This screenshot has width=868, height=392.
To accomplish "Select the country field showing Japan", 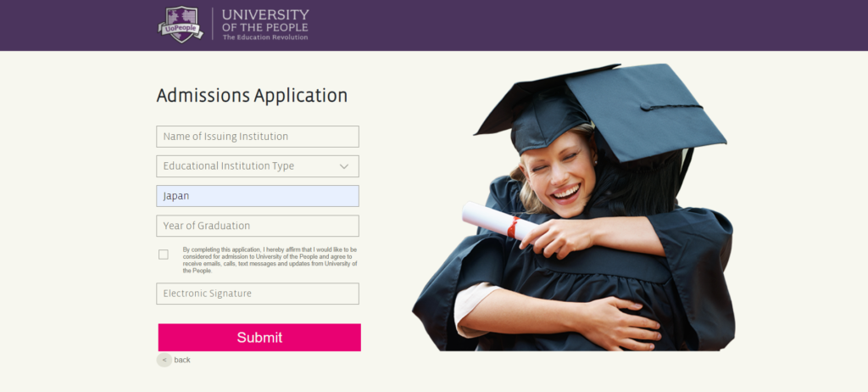I will pos(258,196).
